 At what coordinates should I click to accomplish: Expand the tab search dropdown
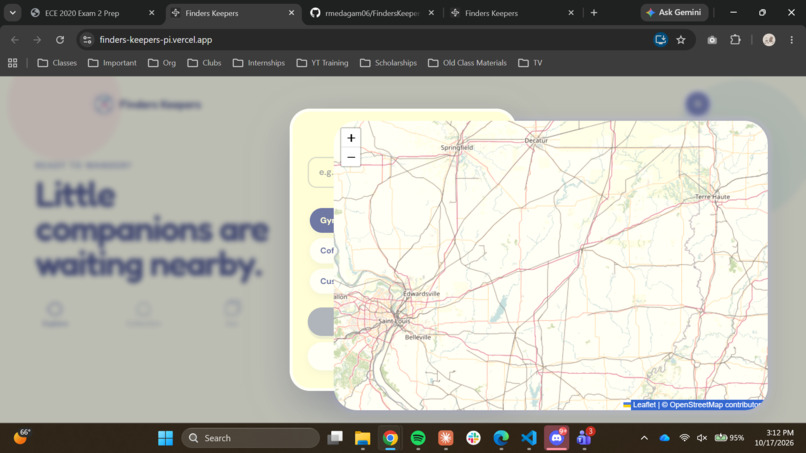(12, 13)
